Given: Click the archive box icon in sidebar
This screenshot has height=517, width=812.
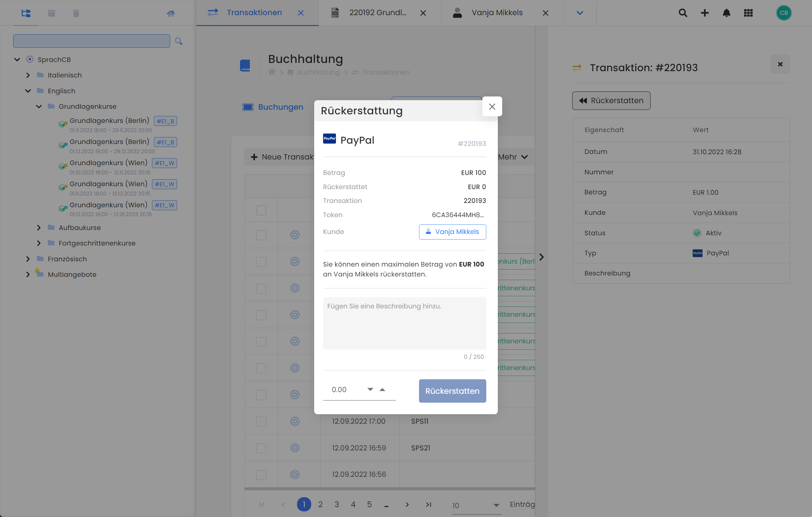Looking at the screenshot, I should pyautogui.click(x=51, y=13).
